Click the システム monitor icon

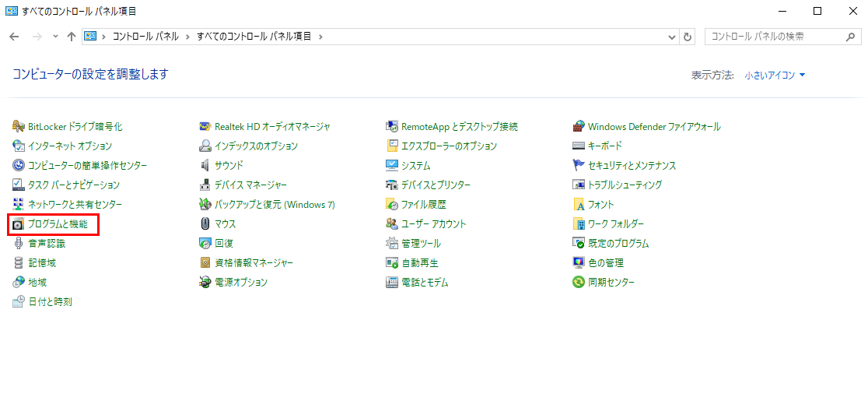393,166
